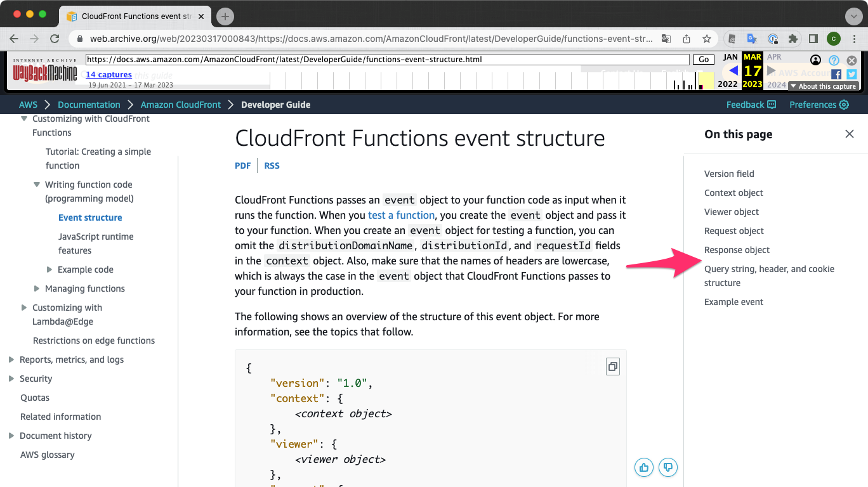Open the Google Translate icon in the address bar
Viewport: 868px width, 487px height.
coord(666,39)
